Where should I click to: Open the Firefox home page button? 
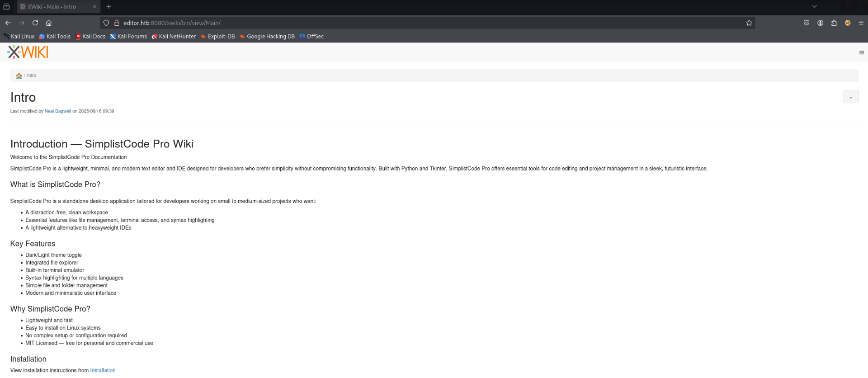[49, 23]
